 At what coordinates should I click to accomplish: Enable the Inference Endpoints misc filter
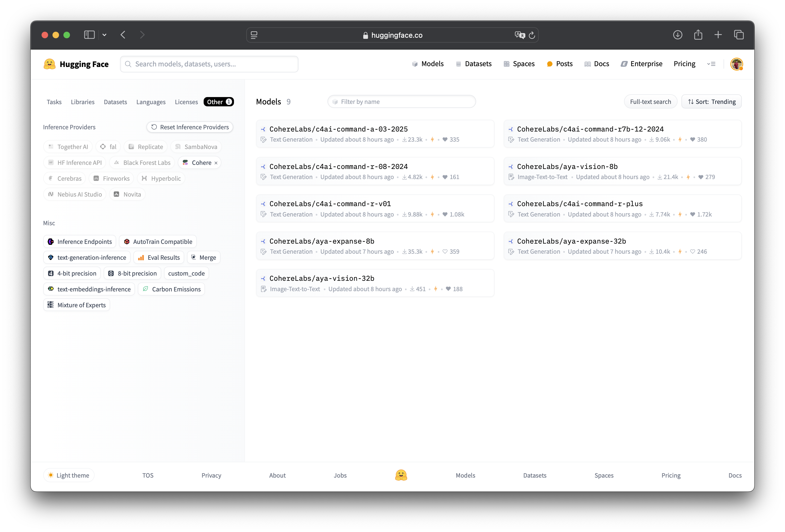pos(80,241)
